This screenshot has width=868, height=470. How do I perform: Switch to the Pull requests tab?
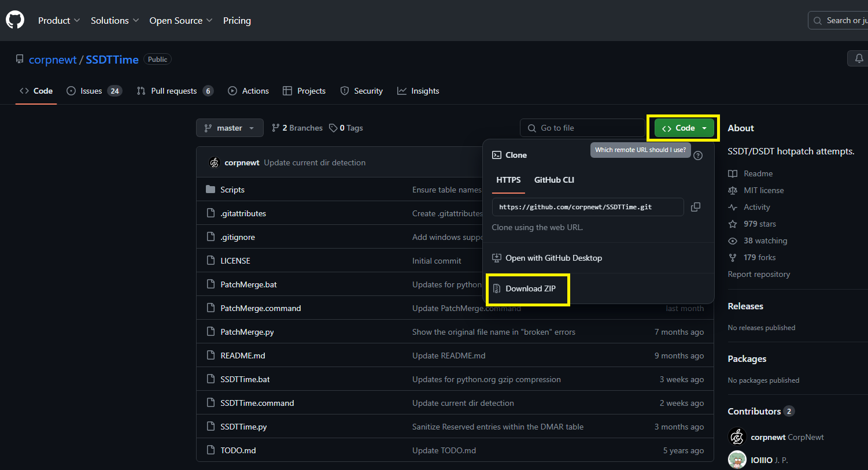tap(175, 91)
